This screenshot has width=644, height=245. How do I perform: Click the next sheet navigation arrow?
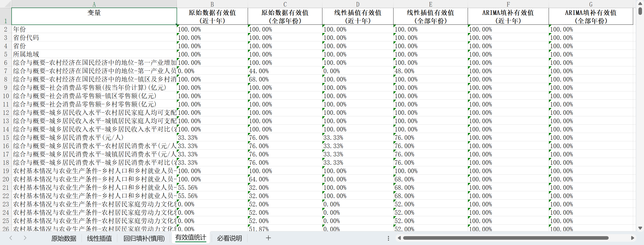click(x=25, y=238)
